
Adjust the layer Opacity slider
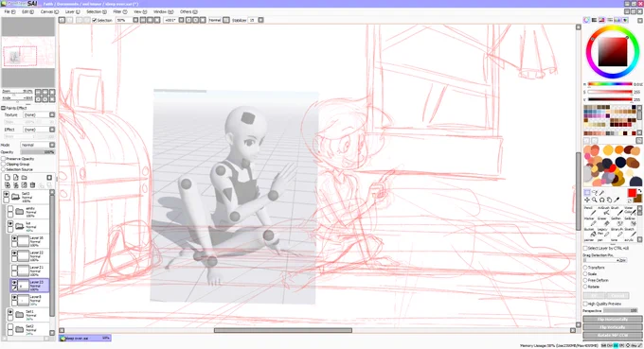pos(37,152)
